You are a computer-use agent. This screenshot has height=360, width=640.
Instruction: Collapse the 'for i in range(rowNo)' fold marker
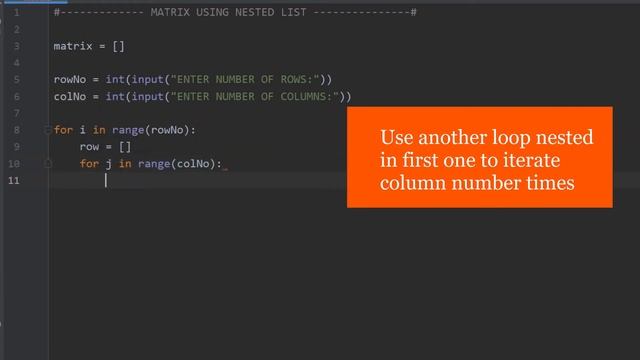(x=48, y=131)
